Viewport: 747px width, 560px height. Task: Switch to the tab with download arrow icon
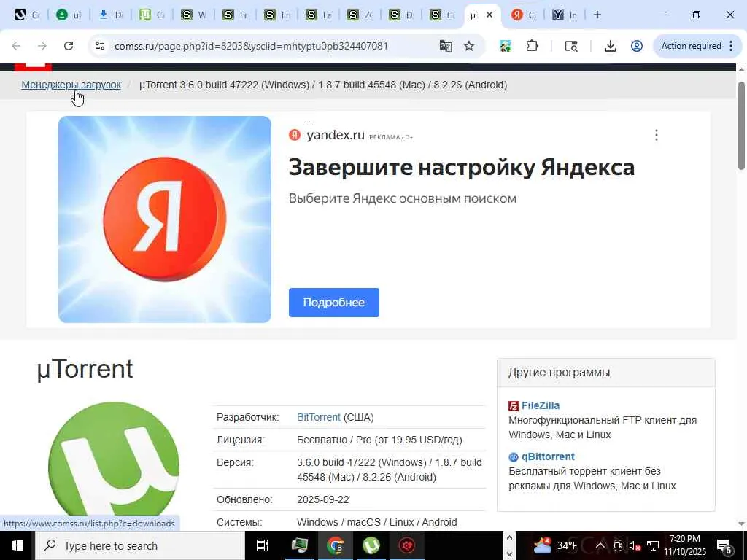click(x=111, y=15)
